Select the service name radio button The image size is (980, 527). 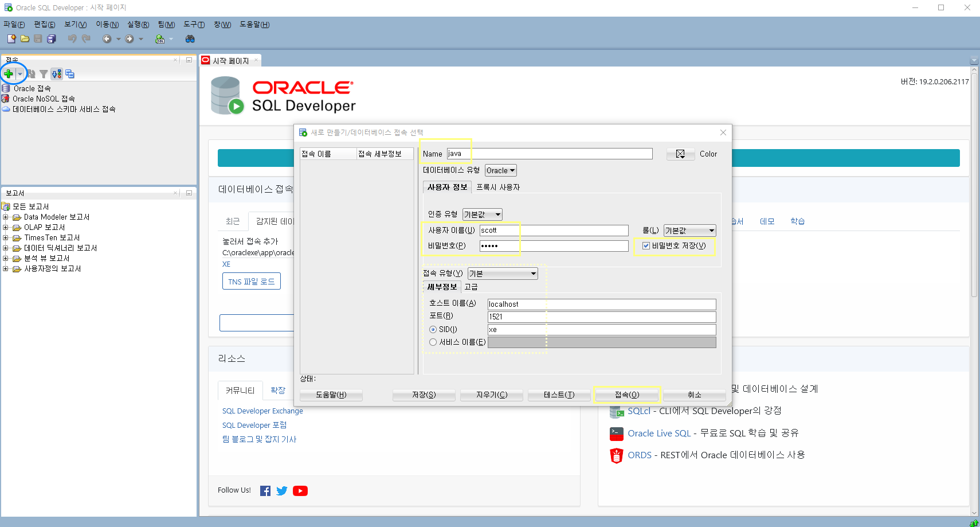tap(433, 342)
